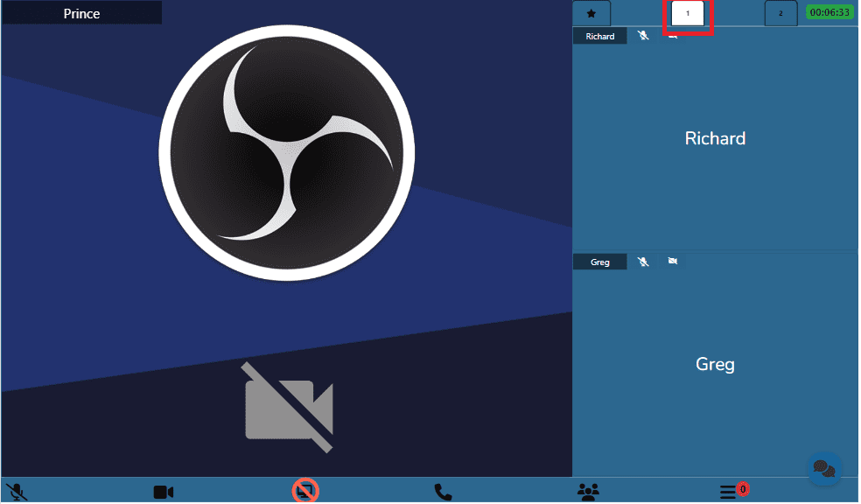
Task: Open the chat bubble button
Action: pos(823,469)
